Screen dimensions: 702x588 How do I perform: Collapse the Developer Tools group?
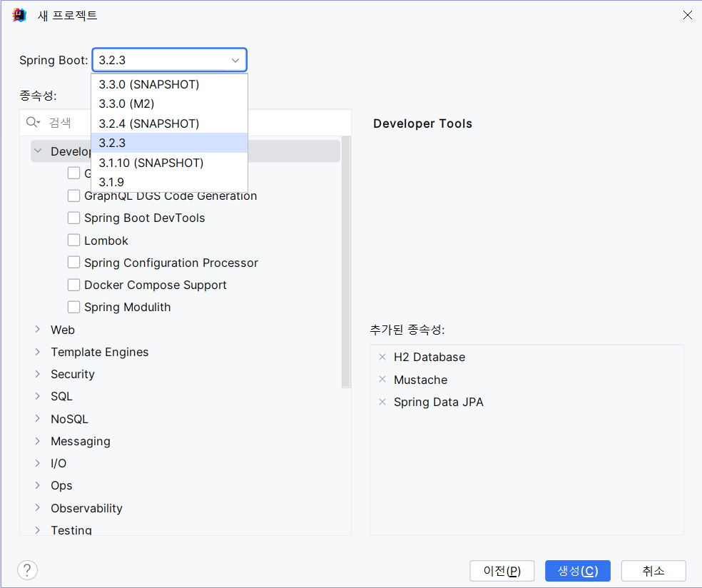coord(38,151)
